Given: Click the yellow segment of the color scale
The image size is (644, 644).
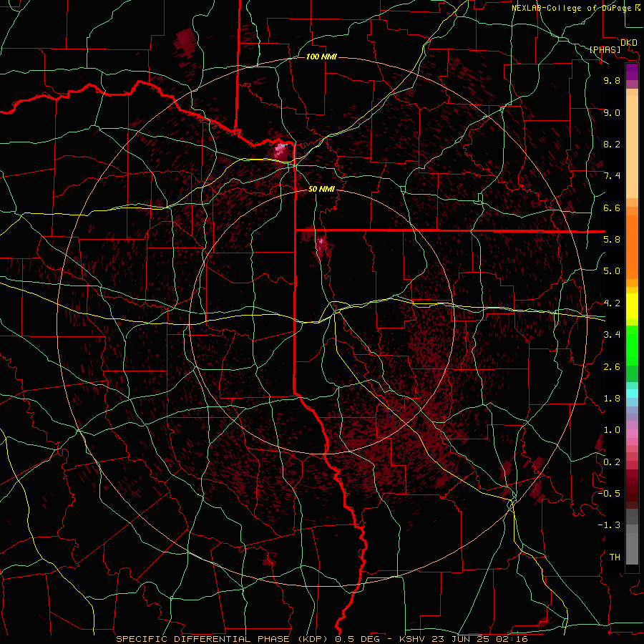Looking at the screenshot, I should [x=632, y=306].
